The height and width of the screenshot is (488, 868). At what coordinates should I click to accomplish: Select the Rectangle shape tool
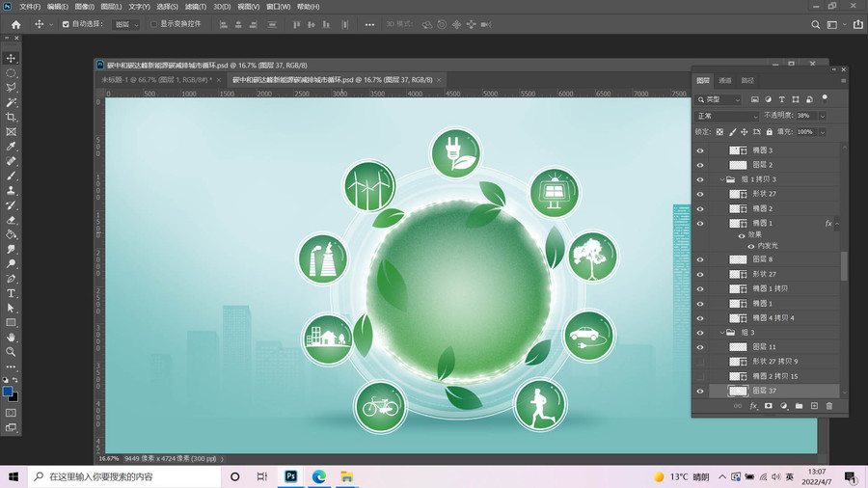pos(11,322)
